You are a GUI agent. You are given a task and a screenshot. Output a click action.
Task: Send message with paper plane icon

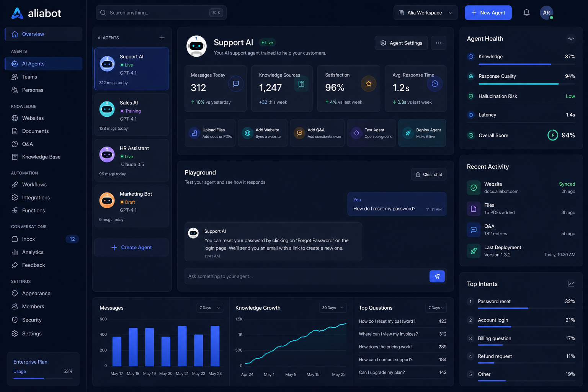pyautogui.click(x=437, y=276)
